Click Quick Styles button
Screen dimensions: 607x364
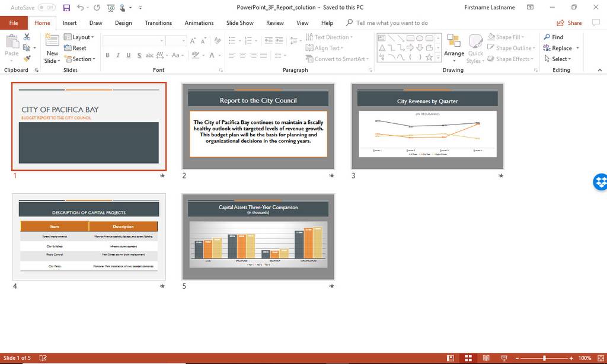pyautogui.click(x=475, y=49)
